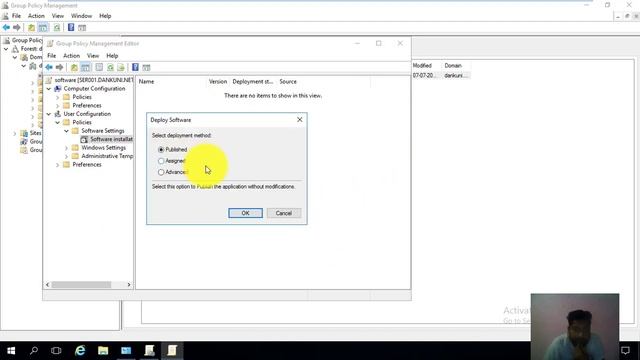Click Forward arrow in Management Editor toolbar
Viewport: 640px width, 360px height.
click(60, 67)
